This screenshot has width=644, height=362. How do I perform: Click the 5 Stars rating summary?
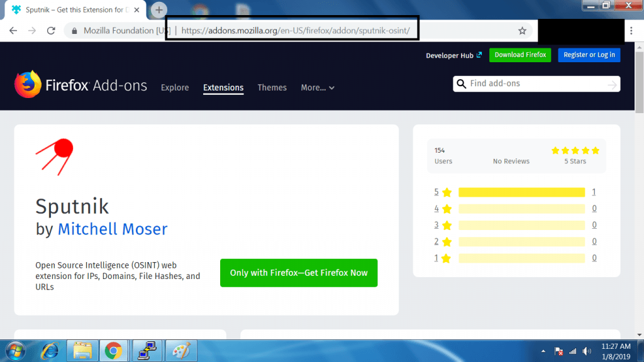575,156
